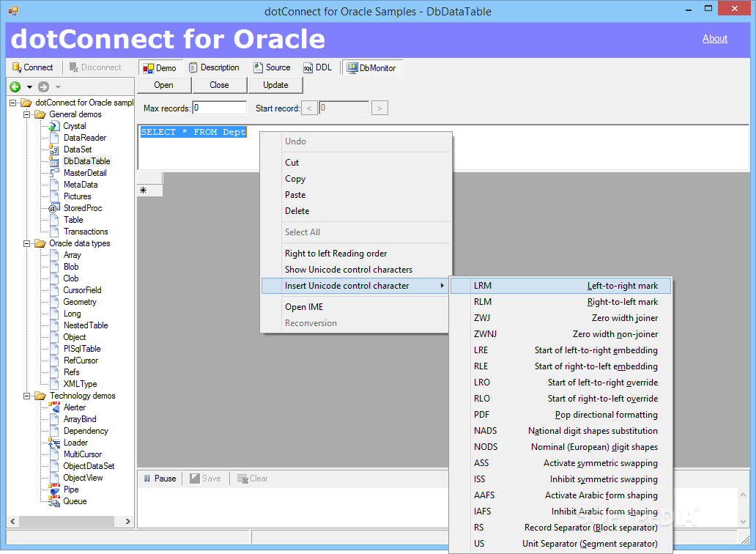The image size is (756, 554).
Task: Select the StoredProc @ icon
Action: pos(54,208)
